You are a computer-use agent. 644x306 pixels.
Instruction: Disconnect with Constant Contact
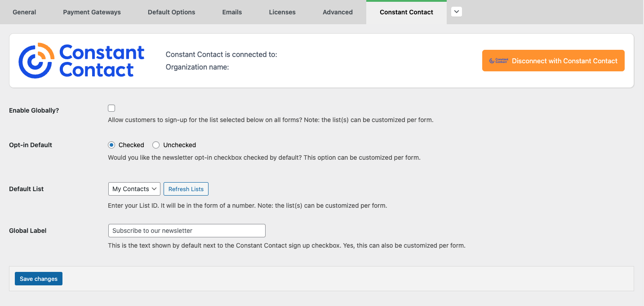click(x=553, y=60)
